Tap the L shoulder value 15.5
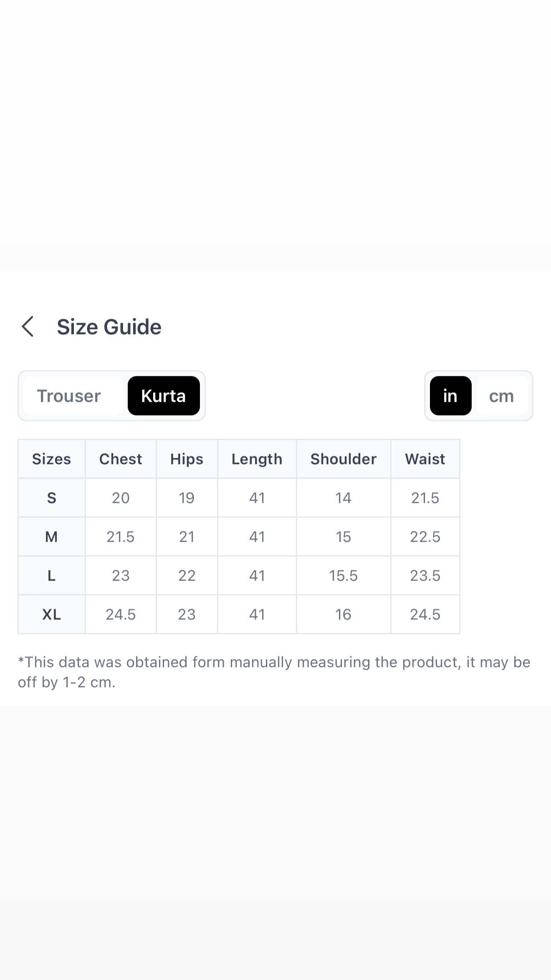The height and width of the screenshot is (980, 551). point(344,575)
